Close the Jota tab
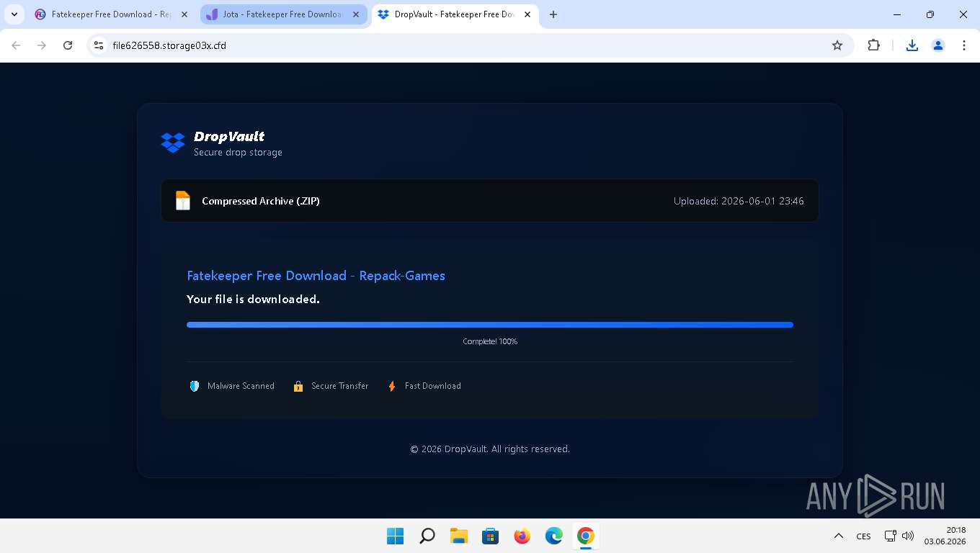 pos(356,14)
